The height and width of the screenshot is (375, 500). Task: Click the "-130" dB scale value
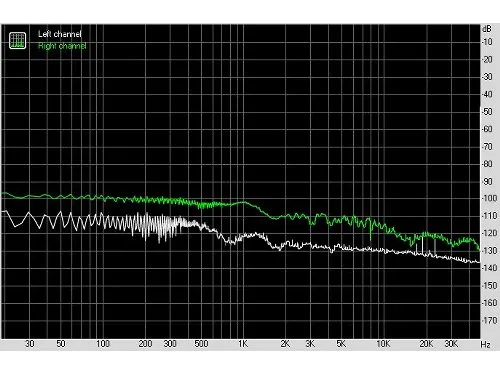click(489, 250)
